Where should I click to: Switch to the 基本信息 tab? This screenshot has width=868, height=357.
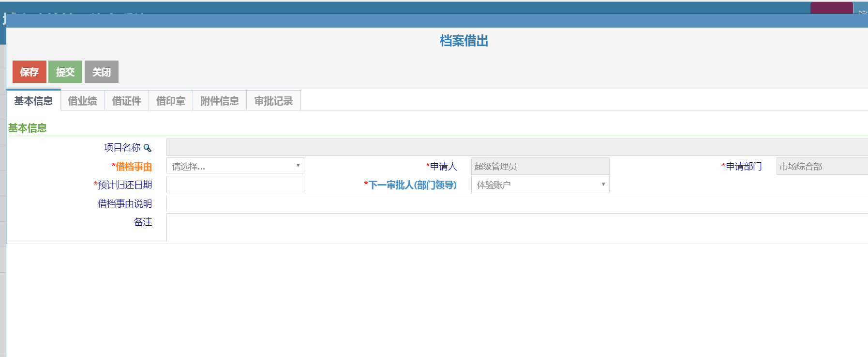pos(33,100)
